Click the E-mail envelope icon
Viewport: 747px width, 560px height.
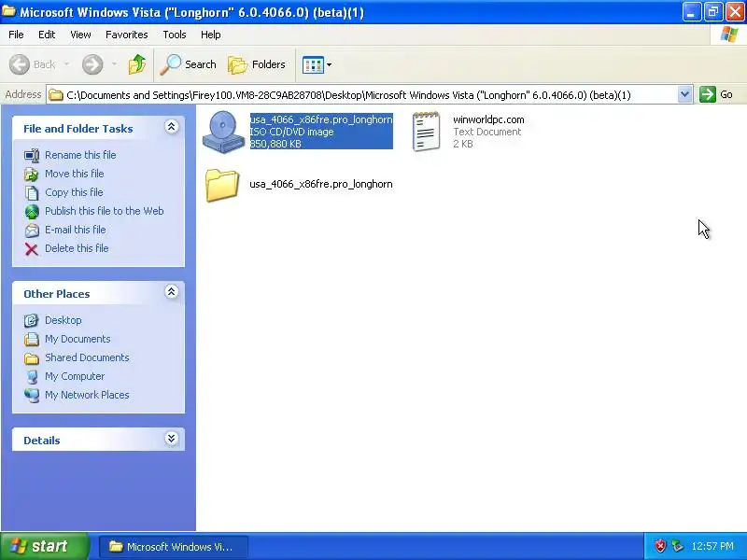coord(32,230)
